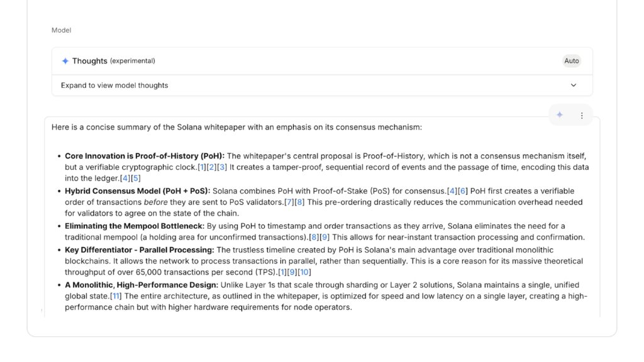Click the Auto badge in Thoughts header

(571, 61)
